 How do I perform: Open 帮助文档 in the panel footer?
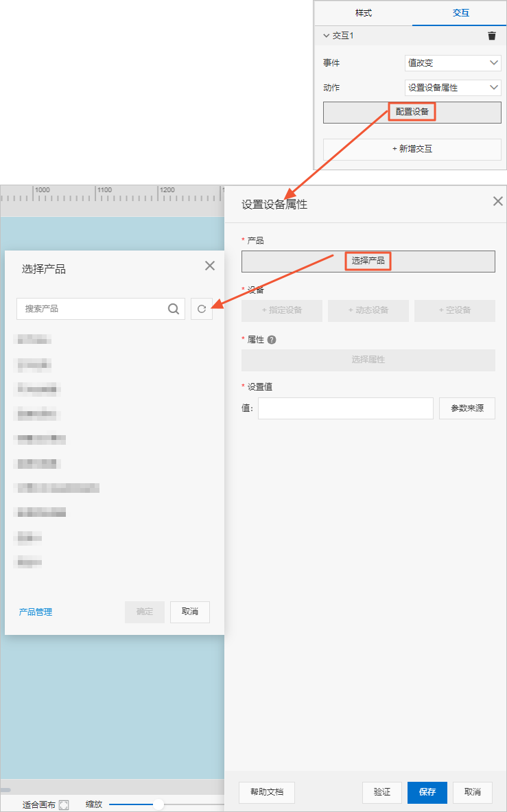pos(267,792)
